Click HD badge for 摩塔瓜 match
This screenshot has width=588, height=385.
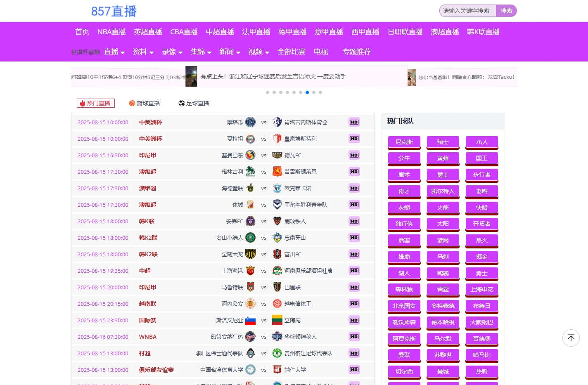click(x=354, y=122)
